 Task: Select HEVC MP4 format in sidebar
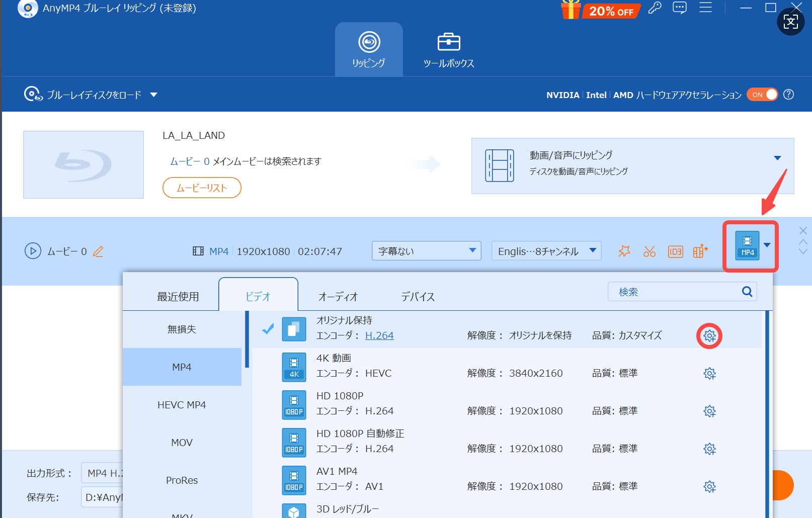click(x=182, y=405)
